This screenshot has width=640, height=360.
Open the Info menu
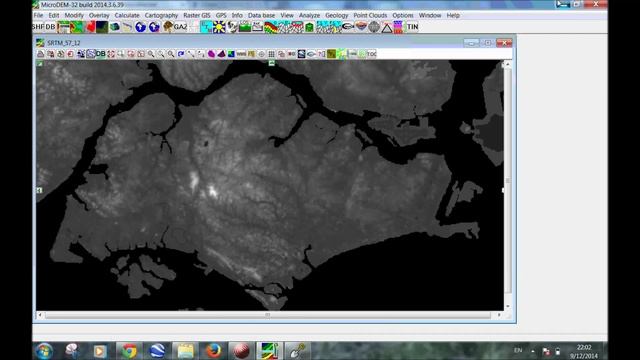click(237, 15)
